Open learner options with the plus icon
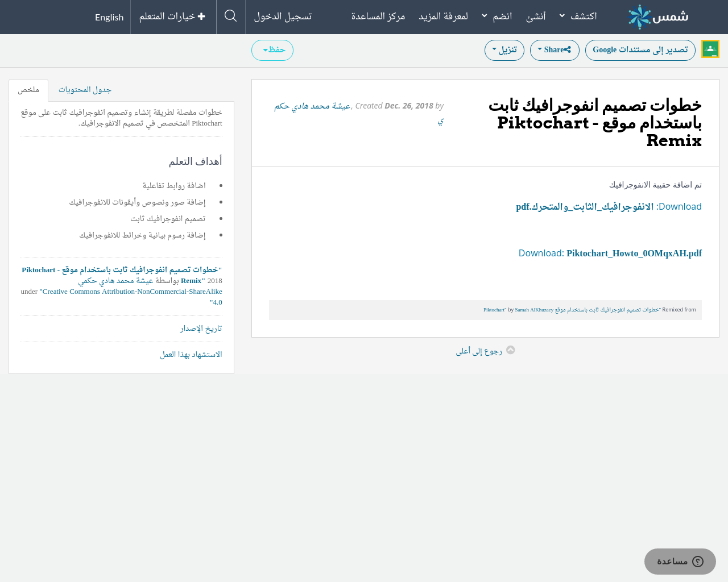The image size is (728, 582). click(x=172, y=16)
